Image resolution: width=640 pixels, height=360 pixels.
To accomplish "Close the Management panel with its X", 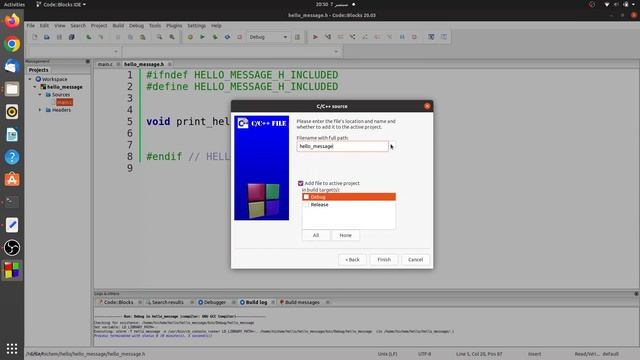I will click(88, 61).
